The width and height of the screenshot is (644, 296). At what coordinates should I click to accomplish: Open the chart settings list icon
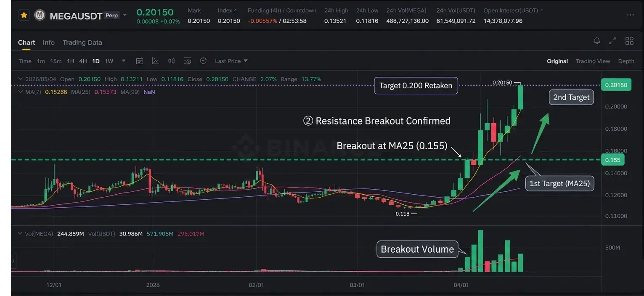tap(188, 61)
